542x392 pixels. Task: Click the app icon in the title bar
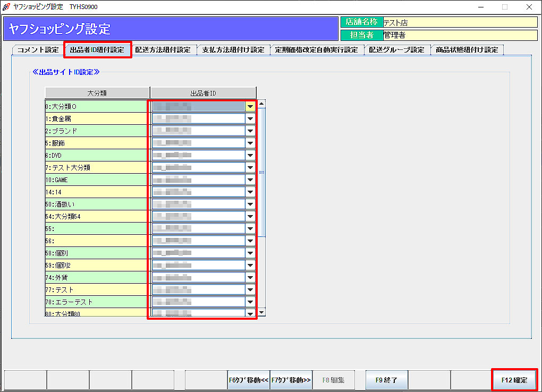pyautogui.click(x=6, y=7)
